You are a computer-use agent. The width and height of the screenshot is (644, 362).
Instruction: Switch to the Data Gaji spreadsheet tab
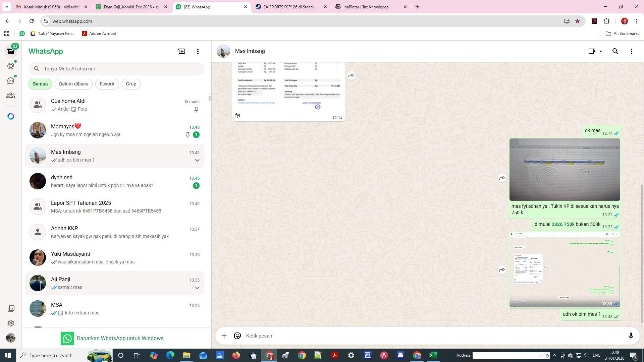point(131,7)
